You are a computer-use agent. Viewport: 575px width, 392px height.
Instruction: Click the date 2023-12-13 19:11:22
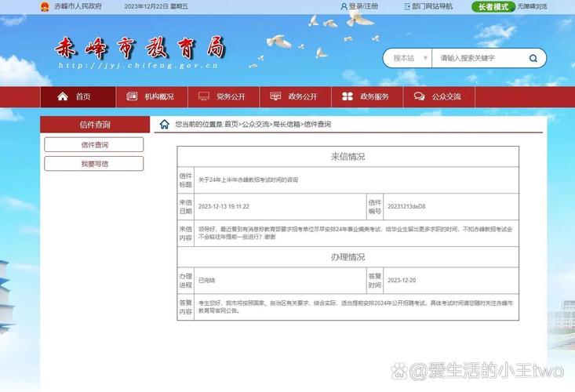pyautogui.click(x=224, y=207)
